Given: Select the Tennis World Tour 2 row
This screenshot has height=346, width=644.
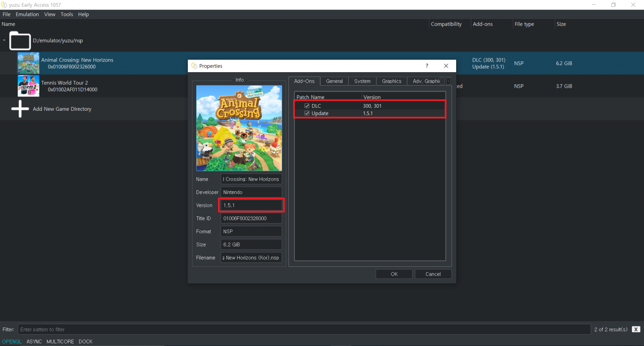Looking at the screenshot, I should click(x=322, y=86).
